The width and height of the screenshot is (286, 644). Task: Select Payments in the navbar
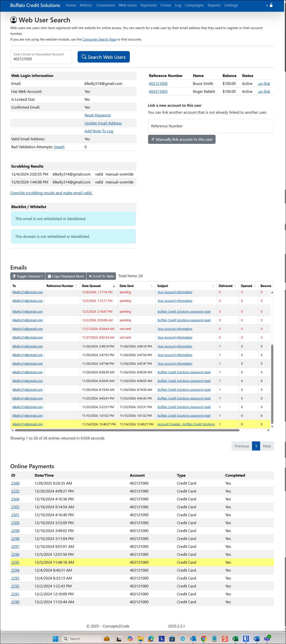149,5
